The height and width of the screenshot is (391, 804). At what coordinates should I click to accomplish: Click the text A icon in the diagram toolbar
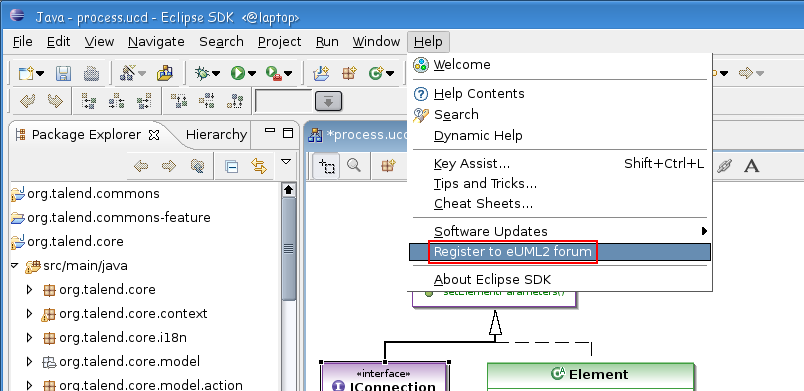[x=751, y=166]
